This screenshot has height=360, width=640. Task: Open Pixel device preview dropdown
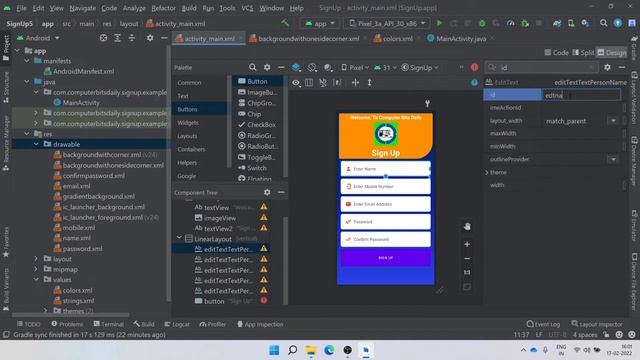[x=355, y=67]
